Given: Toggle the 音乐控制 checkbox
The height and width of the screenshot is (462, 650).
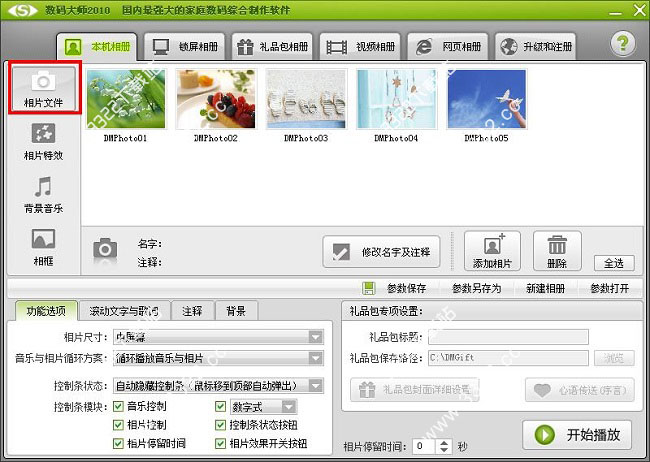Looking at the screenshot, I should tap(119, 406).
